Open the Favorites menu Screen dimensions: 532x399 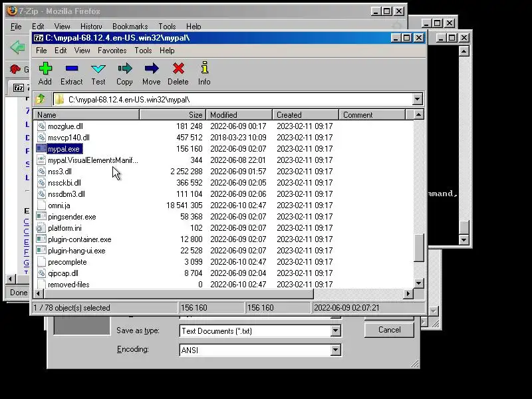112,51
